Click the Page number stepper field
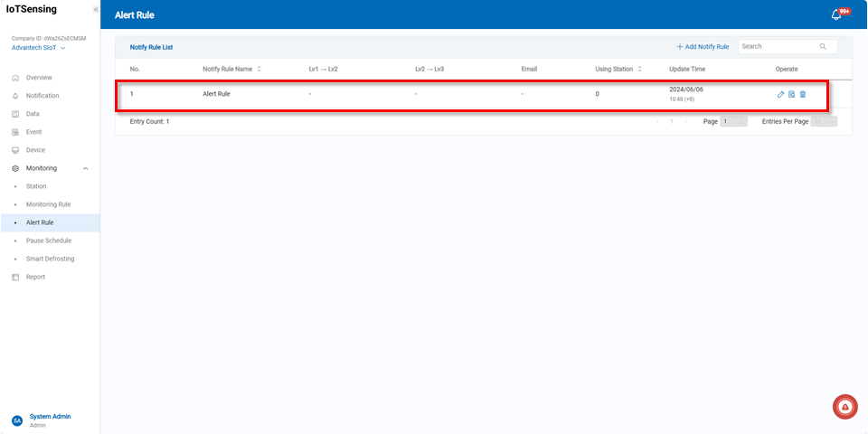The width and height of the screenshot is (868, 434). coord(733,121)
